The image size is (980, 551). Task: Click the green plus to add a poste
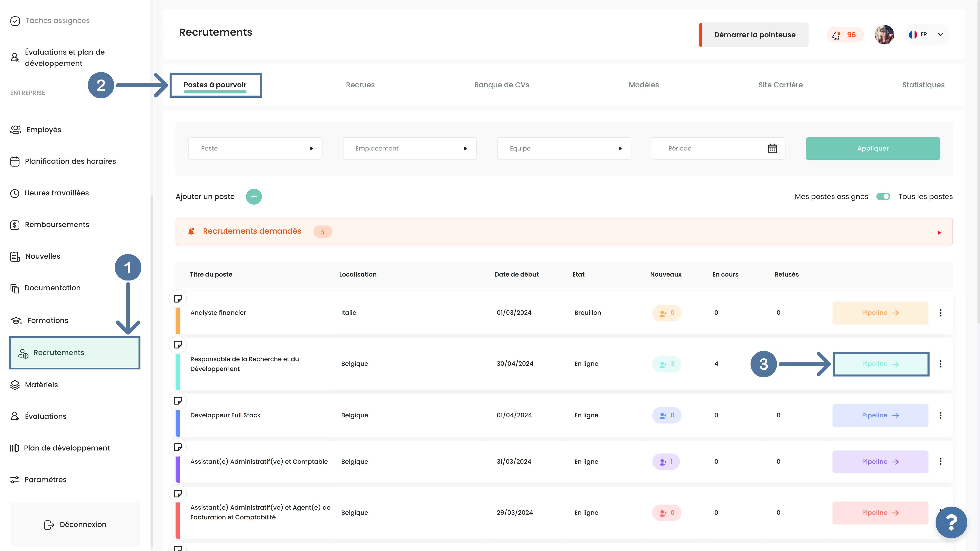(x=254, y=197)
